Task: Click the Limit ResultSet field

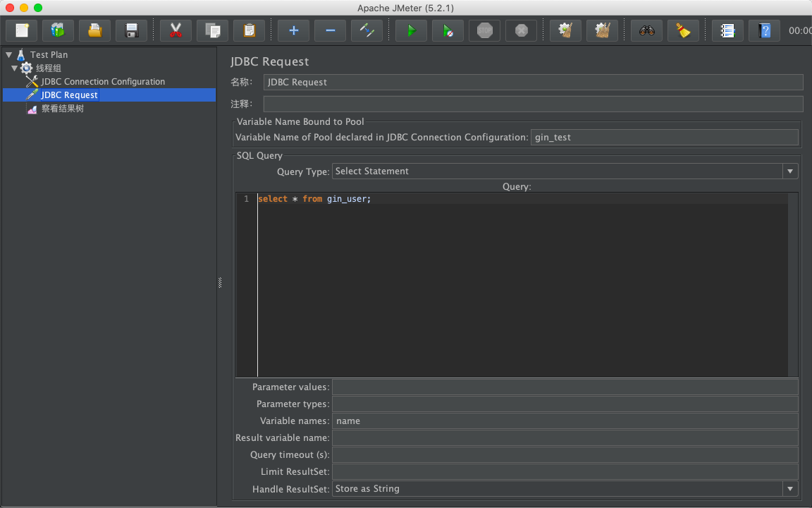Action: (x=565, y=472)
